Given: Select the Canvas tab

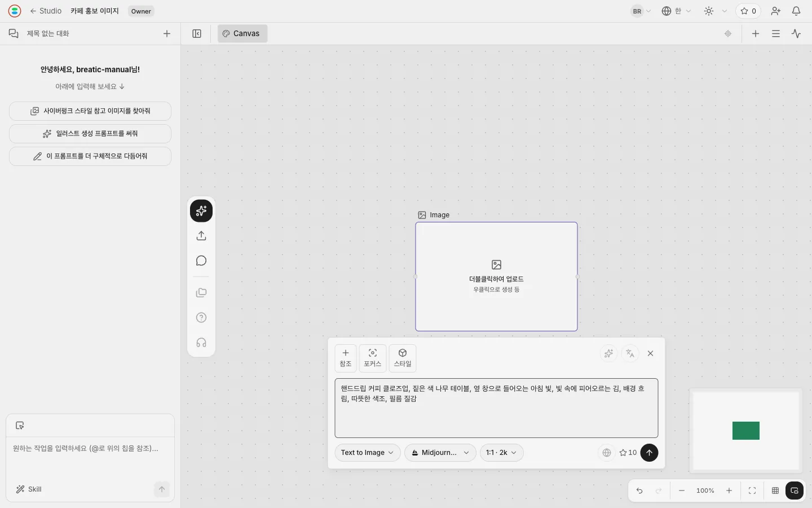Looking at the screenshot, I should (242, 33).
